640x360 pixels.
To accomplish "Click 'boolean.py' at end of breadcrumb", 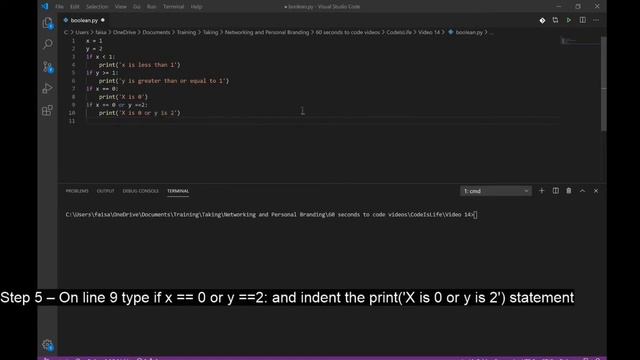I will click(x=469, y=32).
